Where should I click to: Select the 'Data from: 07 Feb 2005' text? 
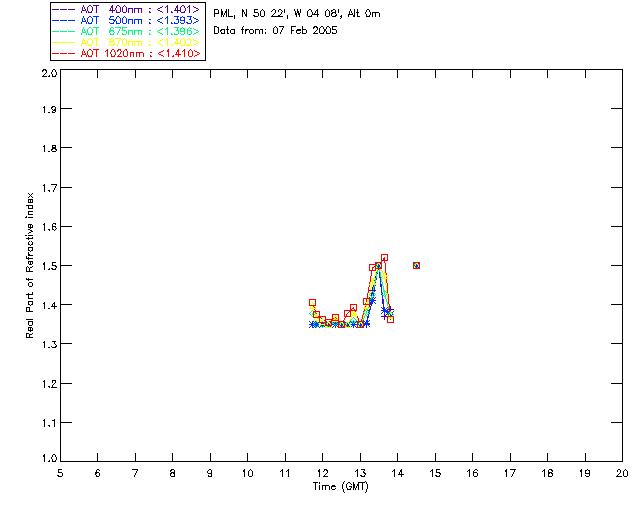276,31
